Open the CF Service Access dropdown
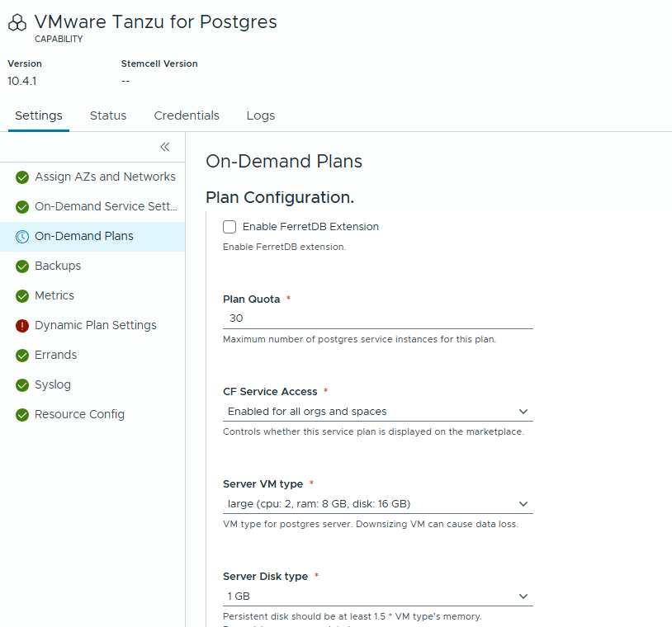The height and width of the screenshot is (627, 672). 377,412
